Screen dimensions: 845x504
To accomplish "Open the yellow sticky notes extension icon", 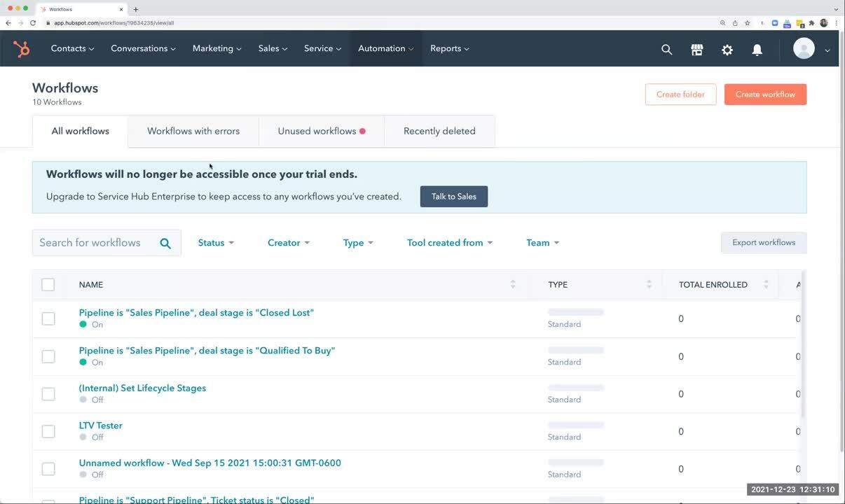I will point(799,23).
